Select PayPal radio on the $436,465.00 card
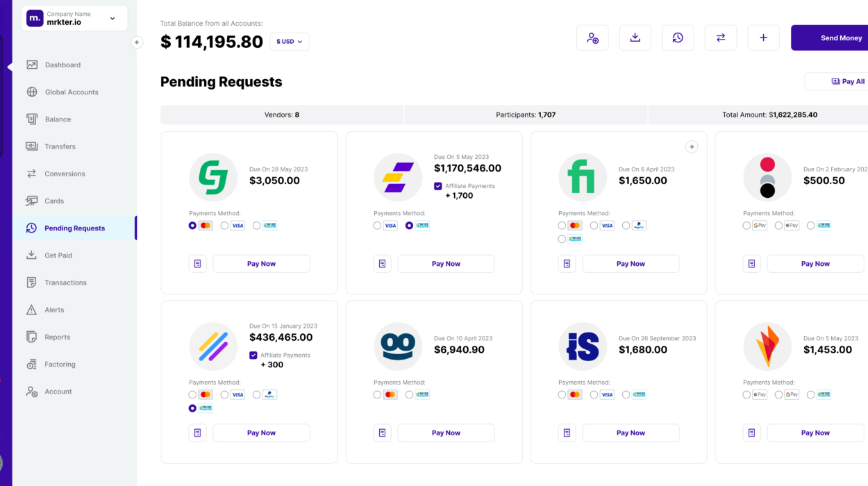This screenshot has height=486, width=868. 257,394
